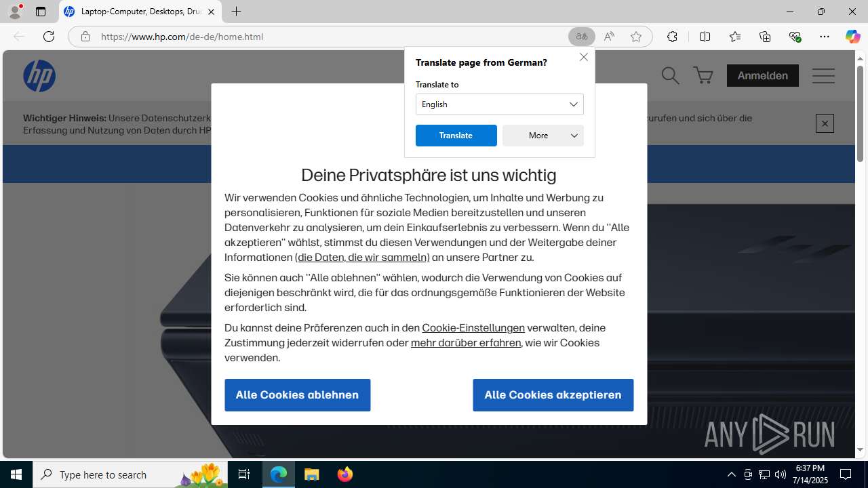Open the clock showing 6:37 PM
This screenshot has width=868, height=488.
(811, 474)
